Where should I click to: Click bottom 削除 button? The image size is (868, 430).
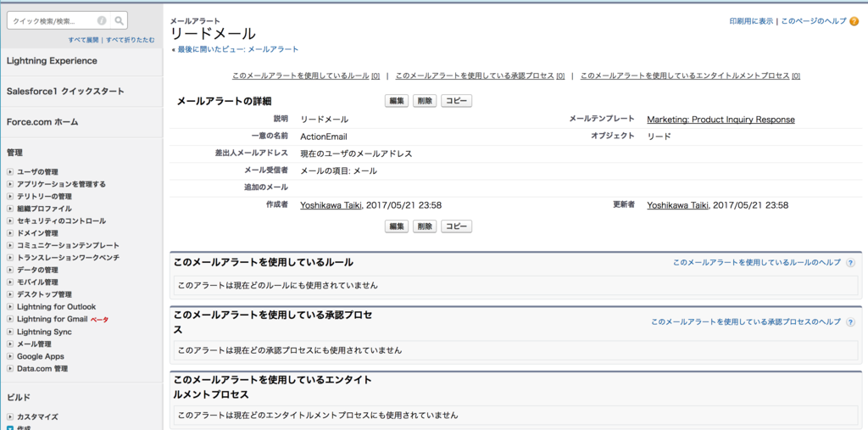(425, 226)
